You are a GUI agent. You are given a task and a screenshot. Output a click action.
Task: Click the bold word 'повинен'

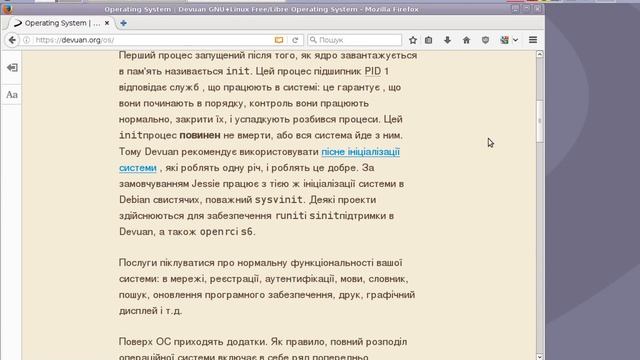point(200,136)
